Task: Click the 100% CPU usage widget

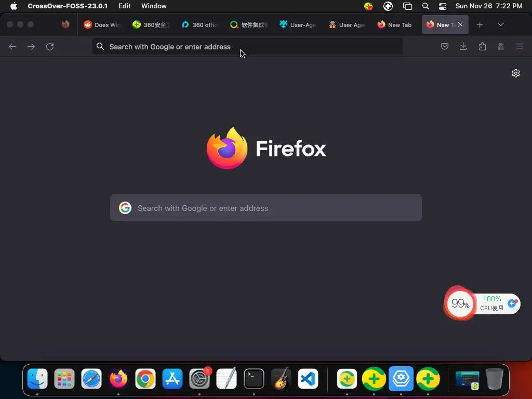Action: (x=492, y=303)
